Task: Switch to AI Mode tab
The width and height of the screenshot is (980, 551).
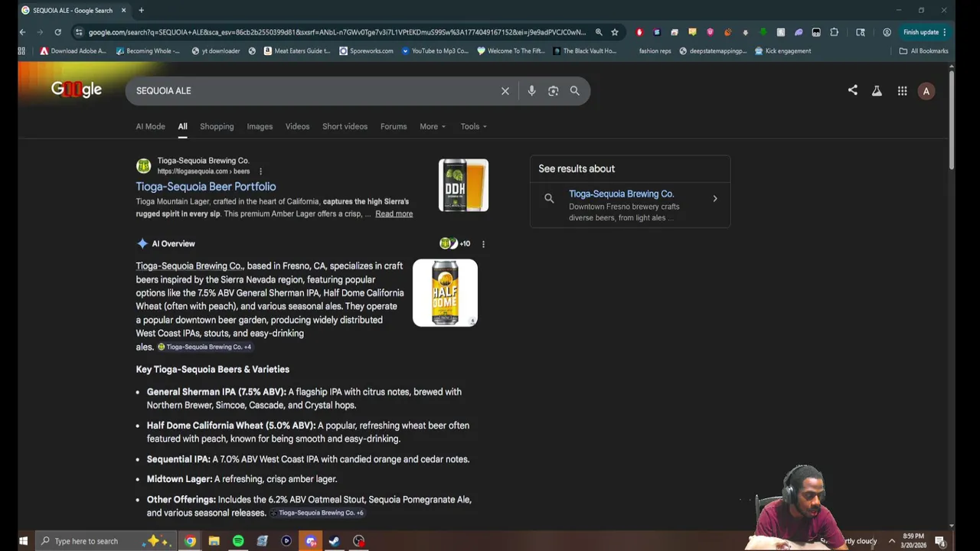Action: [x=150, y=126]
